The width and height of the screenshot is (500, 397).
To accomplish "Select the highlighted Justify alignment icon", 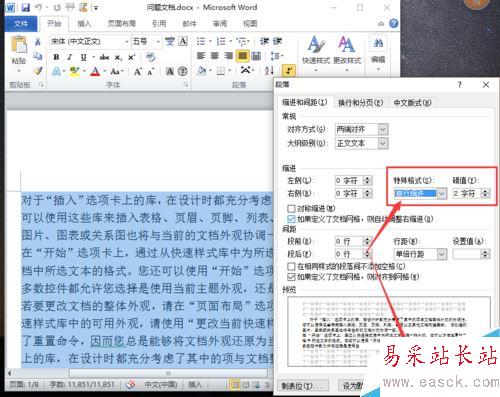I will point(242,56).
